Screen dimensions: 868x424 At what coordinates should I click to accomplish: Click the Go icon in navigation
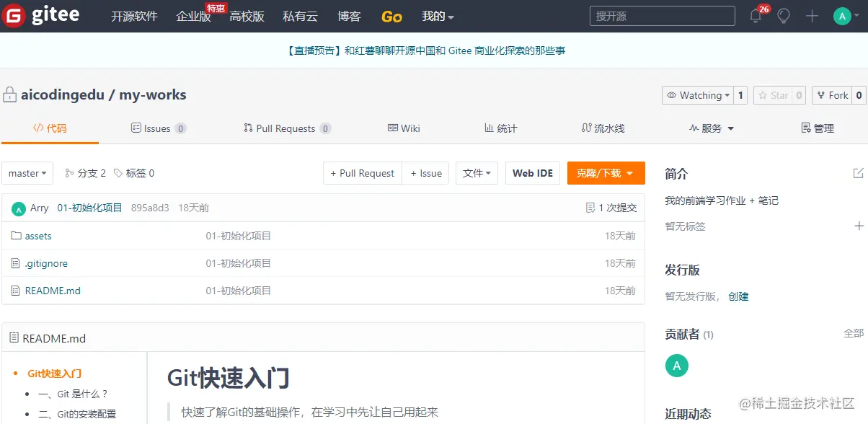(391, 17)
